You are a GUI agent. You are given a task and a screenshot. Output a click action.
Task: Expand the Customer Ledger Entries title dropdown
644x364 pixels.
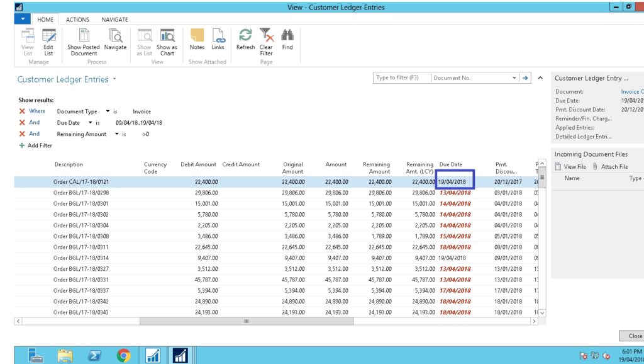click(114, 80)
